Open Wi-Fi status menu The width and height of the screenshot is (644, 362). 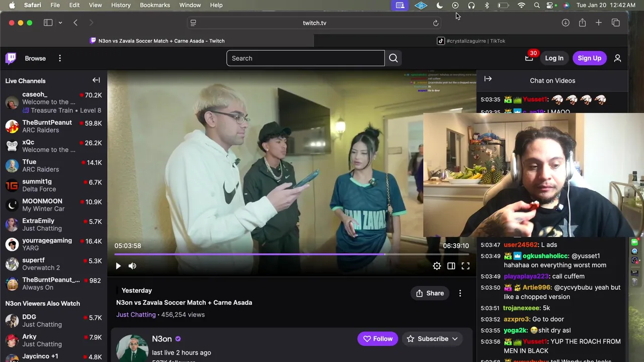tap(521, 5)
